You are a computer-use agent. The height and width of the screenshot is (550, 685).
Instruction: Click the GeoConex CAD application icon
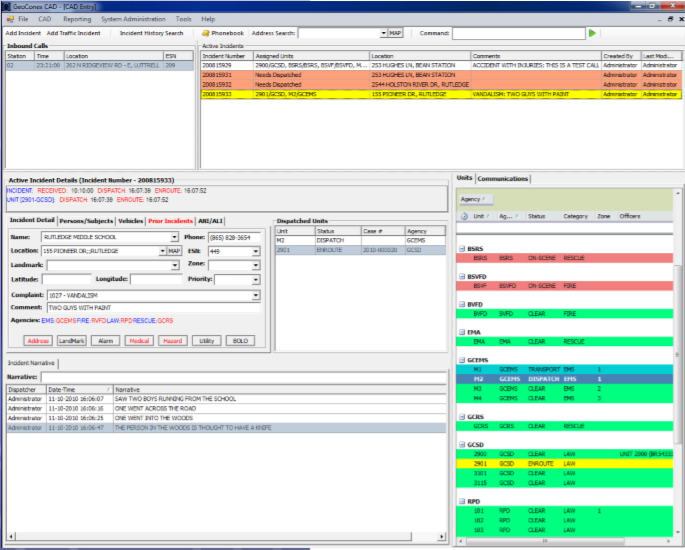[8, 6]
